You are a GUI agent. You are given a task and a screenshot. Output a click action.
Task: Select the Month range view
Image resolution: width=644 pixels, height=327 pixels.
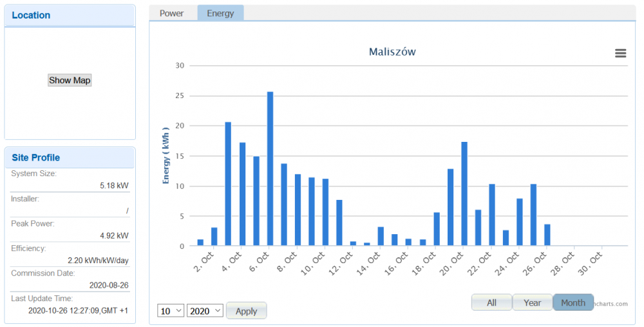click(573, 302)
